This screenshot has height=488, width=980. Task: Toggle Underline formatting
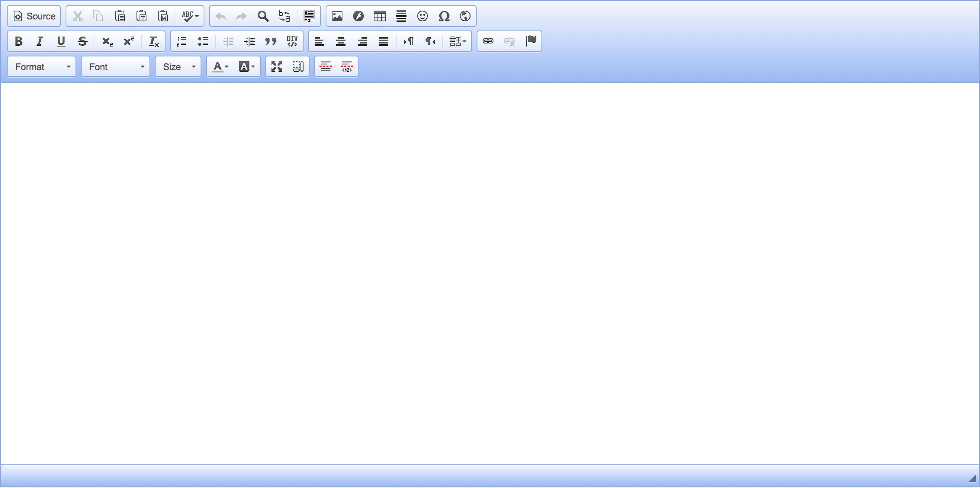(x=61, y=41)
